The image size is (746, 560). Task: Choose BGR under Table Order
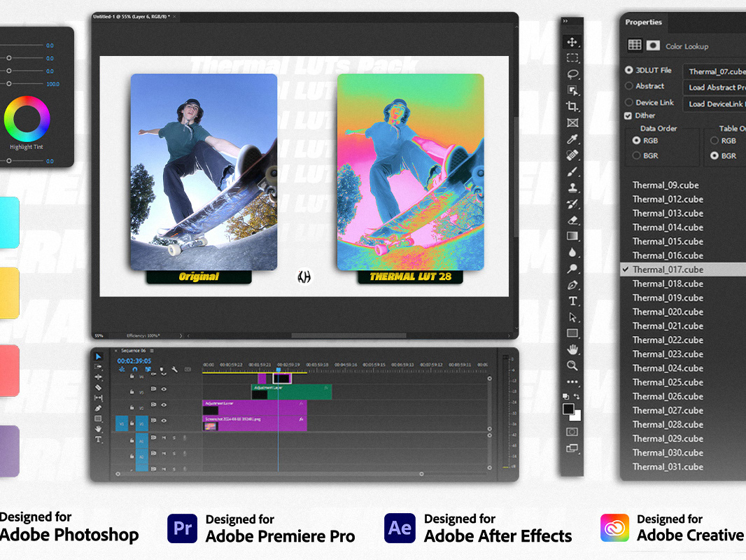[714, 155]
